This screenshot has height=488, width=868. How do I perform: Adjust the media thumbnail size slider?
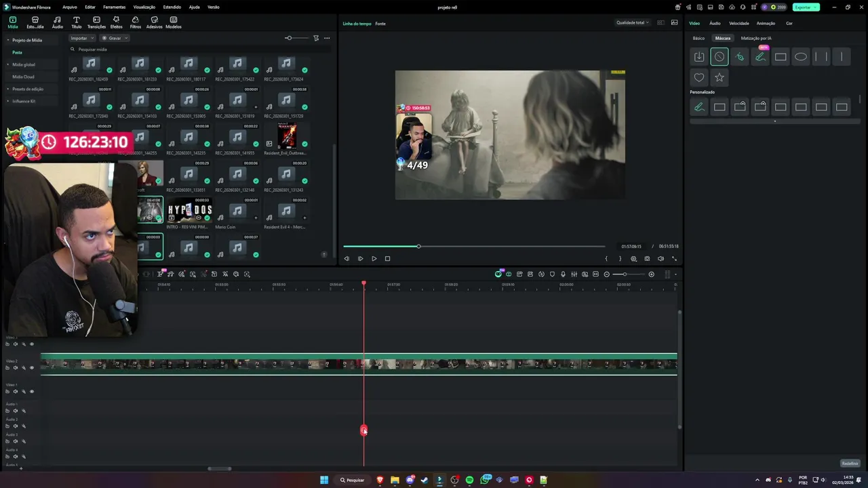point(288,38)
